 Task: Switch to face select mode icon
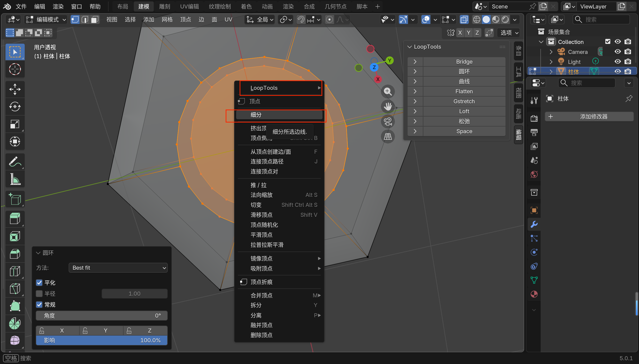click(x=95, y=19)
